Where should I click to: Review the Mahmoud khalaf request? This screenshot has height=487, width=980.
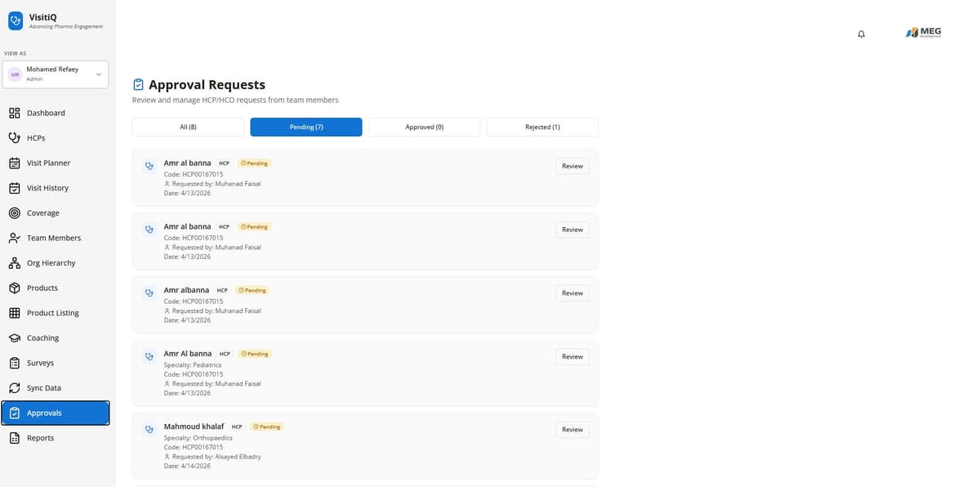[572, 429]
